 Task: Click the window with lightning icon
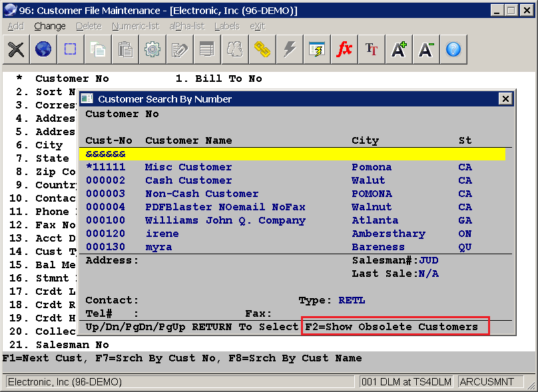pos(317,49)
